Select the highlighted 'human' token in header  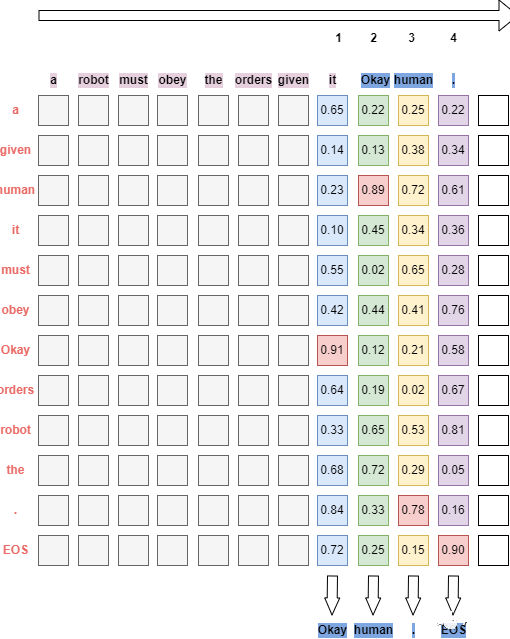[x=413, y=80]
